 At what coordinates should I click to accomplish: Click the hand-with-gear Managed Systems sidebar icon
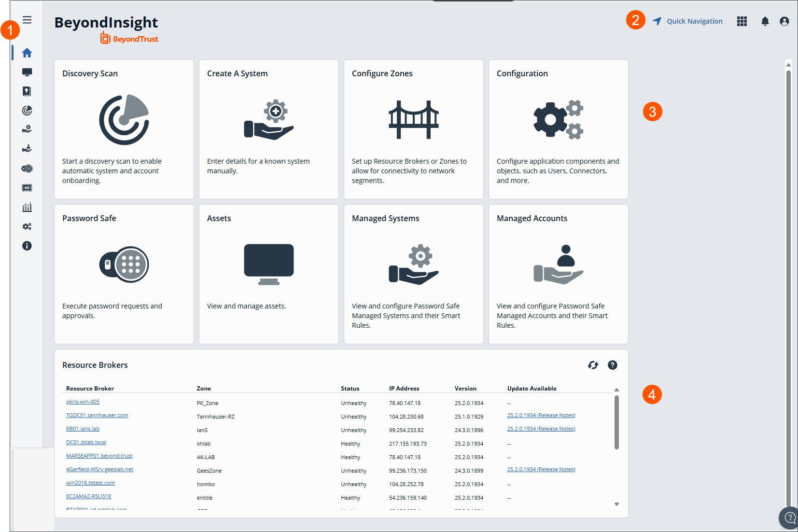27,129
